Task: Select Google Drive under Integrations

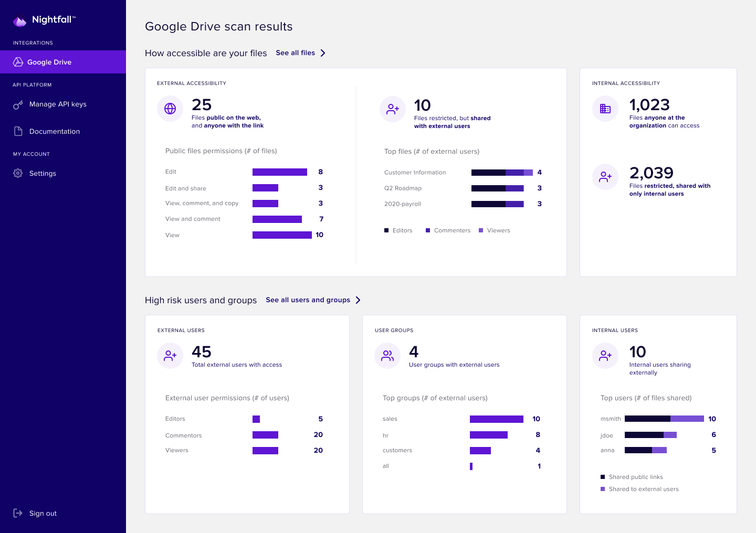Action: point(50,62)
